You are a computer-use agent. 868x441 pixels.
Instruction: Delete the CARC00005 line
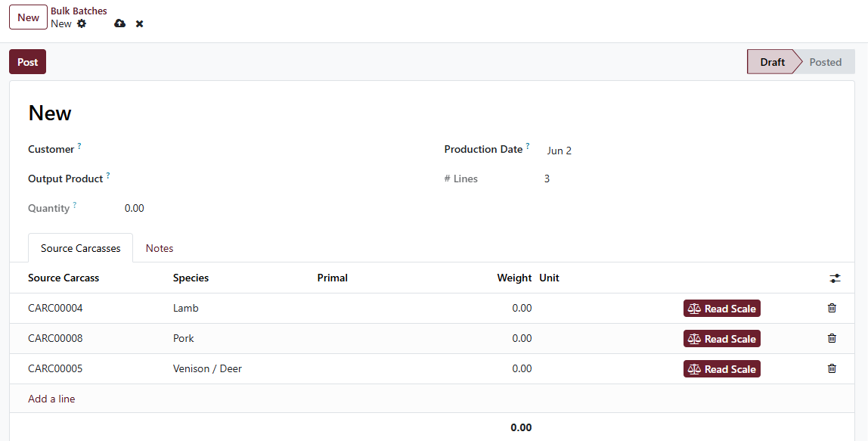(832, 368)
